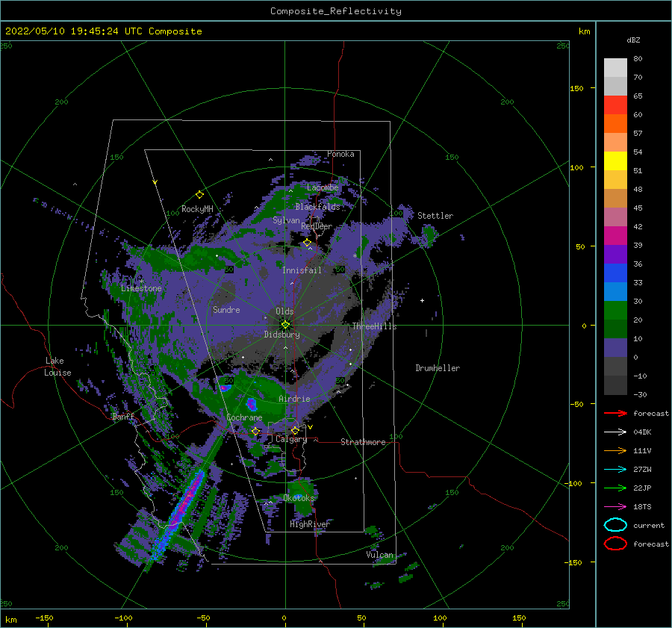
Task: Click the red forecast arrow legend icon
Action: [x=615, y=413]
